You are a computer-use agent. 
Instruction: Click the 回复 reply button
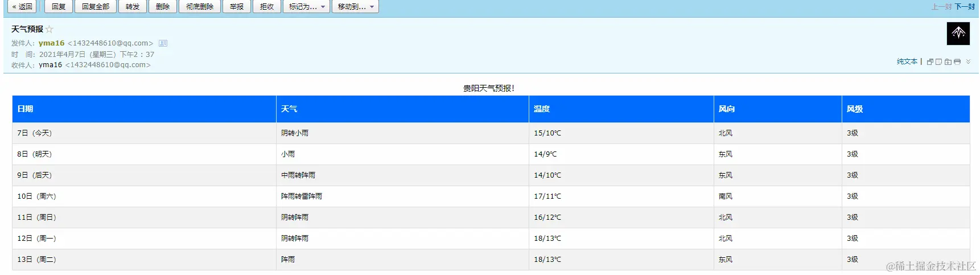59,7
